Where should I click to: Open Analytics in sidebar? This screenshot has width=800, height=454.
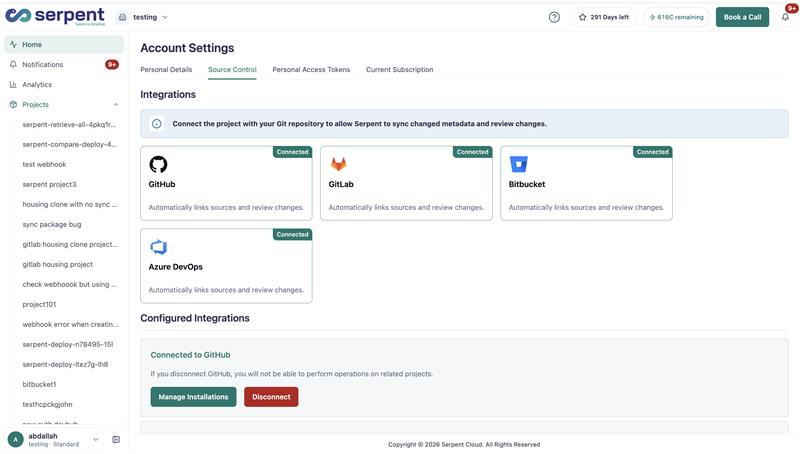click(64, 85)
